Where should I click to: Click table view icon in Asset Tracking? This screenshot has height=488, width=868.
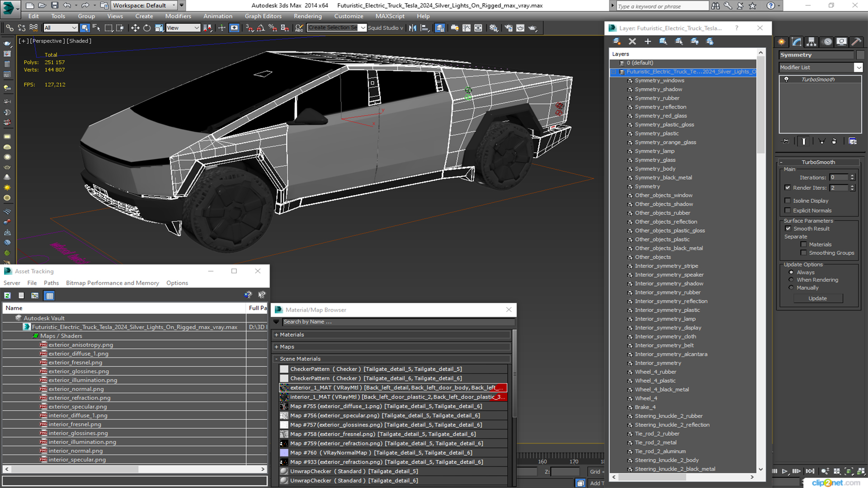click(x=50, y=296)
